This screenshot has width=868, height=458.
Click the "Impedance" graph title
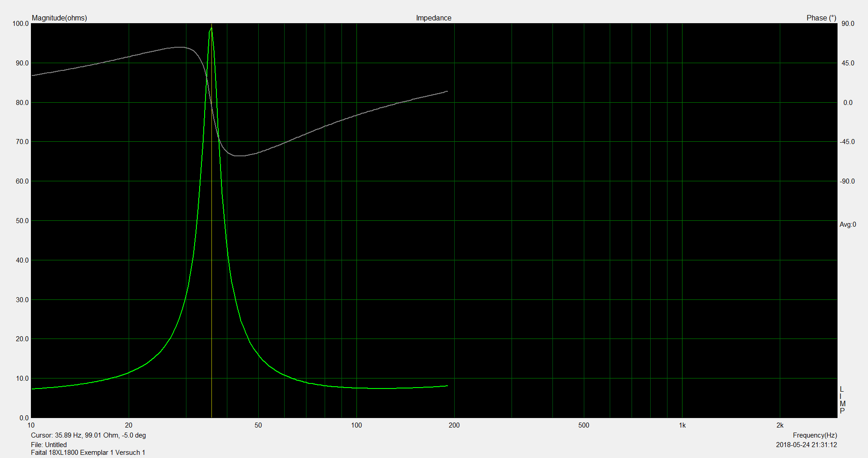433,18
